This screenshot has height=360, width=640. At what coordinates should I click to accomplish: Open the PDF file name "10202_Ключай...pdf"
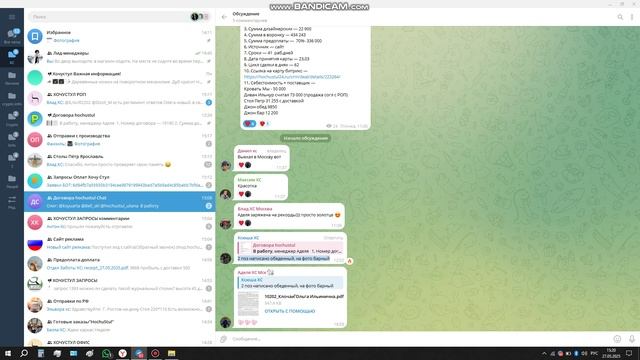[304, 297]
